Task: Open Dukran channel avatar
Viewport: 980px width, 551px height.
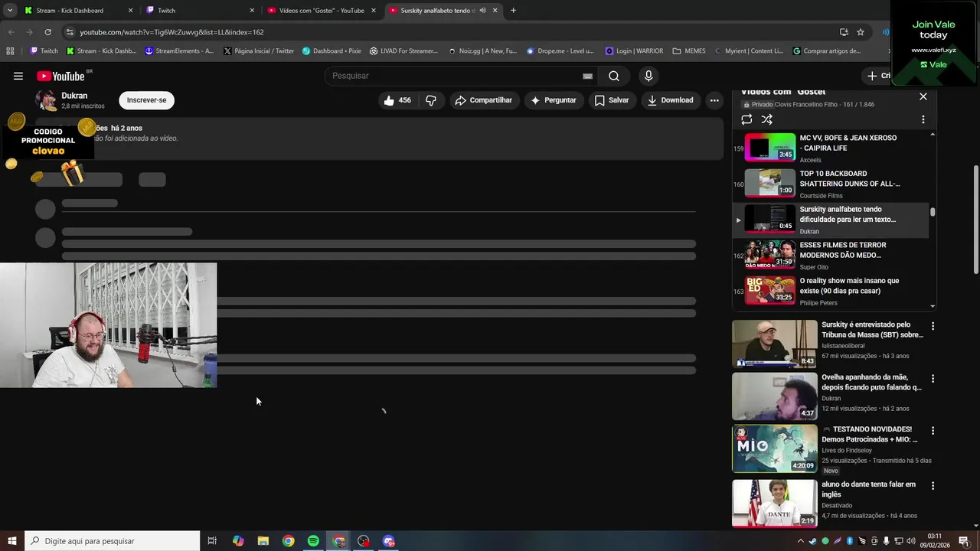Action: pyautogui.click(x=46, y=100)
